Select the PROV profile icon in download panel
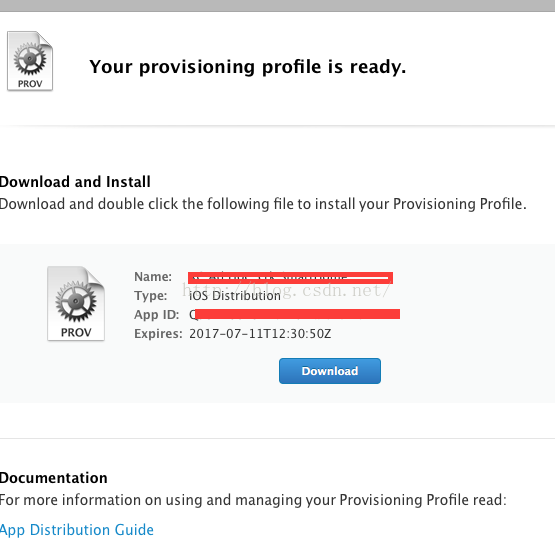This screenshot has width=555, height=558. pyautogui.click(x=76, y=303)
